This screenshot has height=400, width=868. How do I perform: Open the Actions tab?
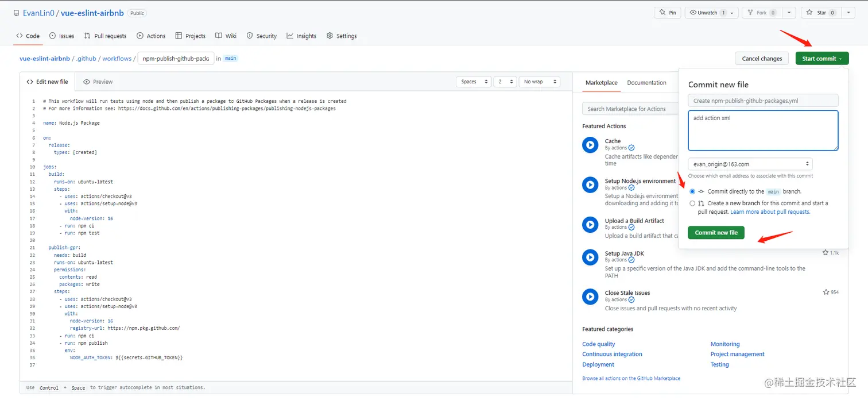151,36
